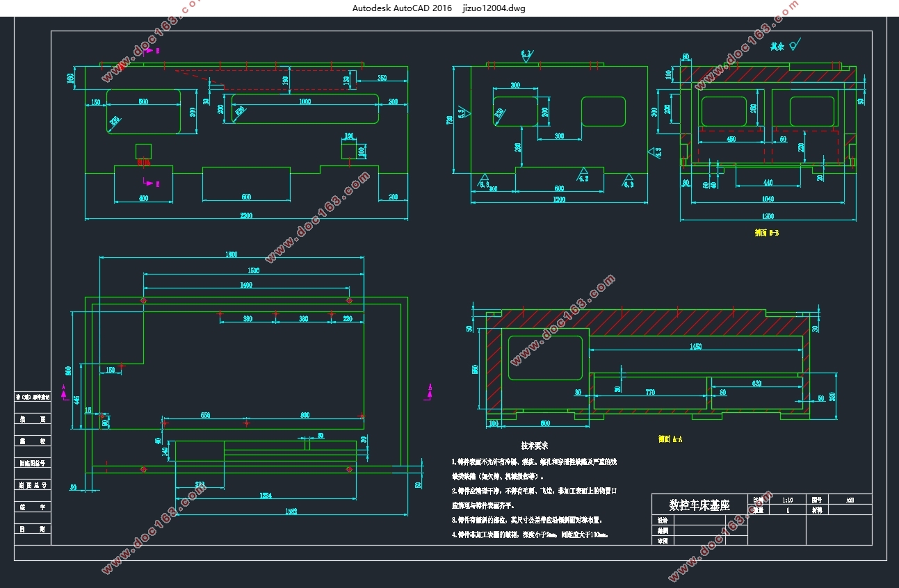This screenshot has height=588, width=899.
Task: Select the 其余 surface finish note
Action: [777, 47]
